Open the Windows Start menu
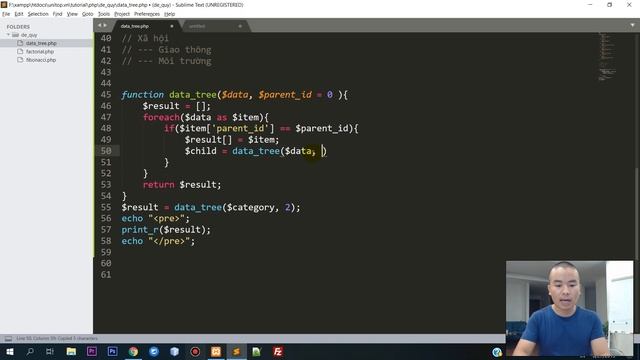Screen dimensions: 640x360 (x=9, y=351)
